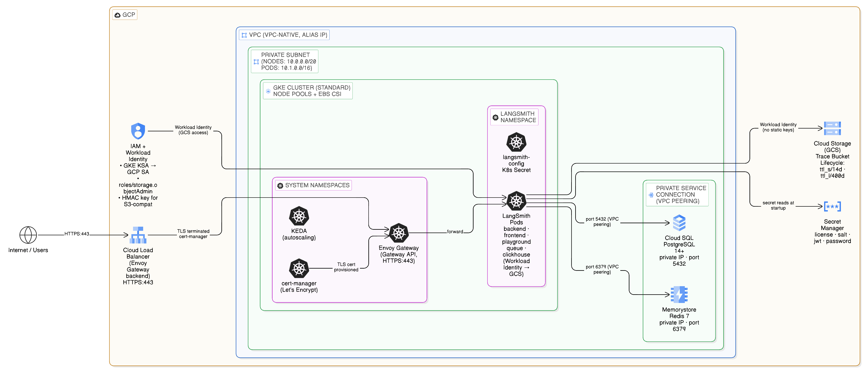Click the 'port 6379 (VPC peering)' edge label
Viewport: 868px width, 373px height.
(x=602, y=269)
